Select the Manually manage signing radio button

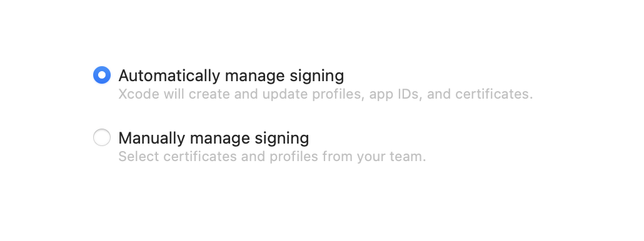click(x=102, y=138)
